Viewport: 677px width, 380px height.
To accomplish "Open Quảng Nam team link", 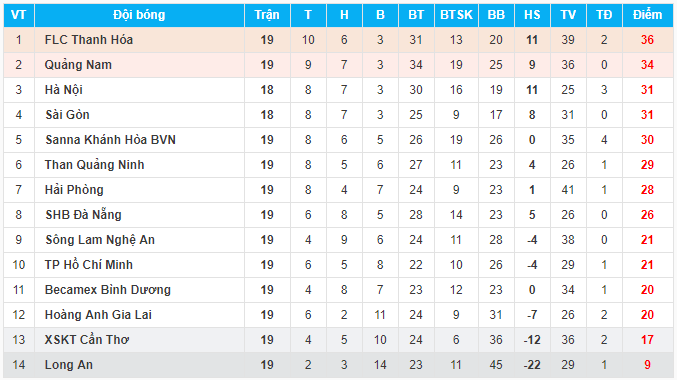I will coord(78,65).
